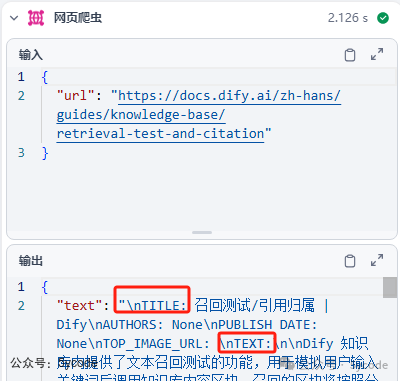
Task: Click the 2.126 s runtime text
Action: [x=348, y=18]
